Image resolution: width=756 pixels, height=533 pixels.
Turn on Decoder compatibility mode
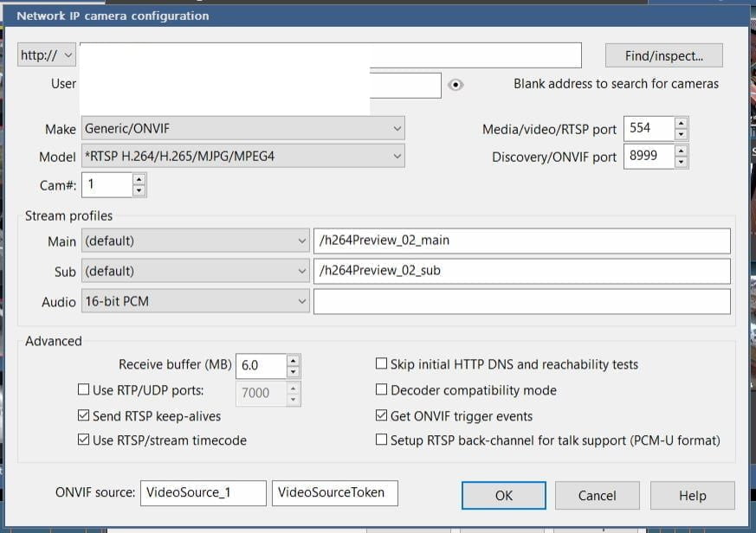tap(381, 390)
